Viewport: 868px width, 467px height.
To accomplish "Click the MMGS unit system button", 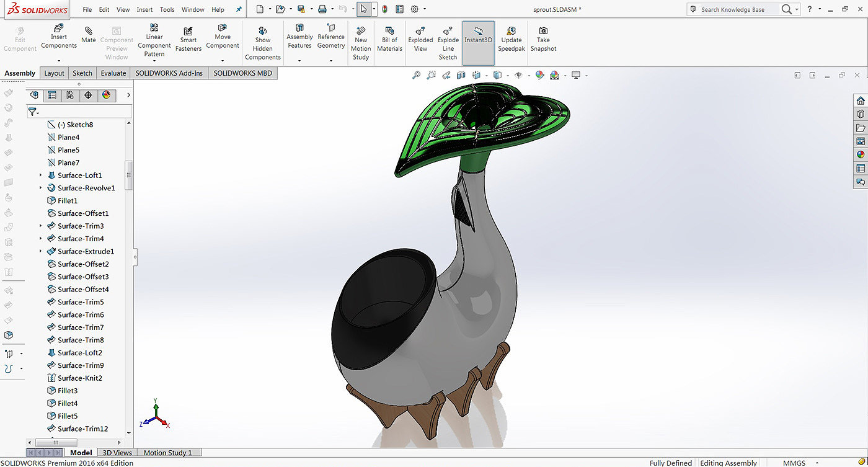I will click(794, 463).
